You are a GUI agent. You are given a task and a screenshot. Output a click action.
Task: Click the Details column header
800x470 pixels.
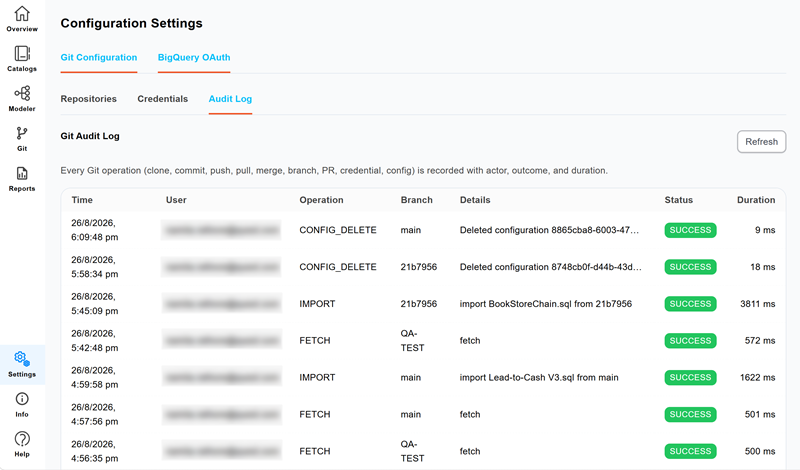click(475, 200)
